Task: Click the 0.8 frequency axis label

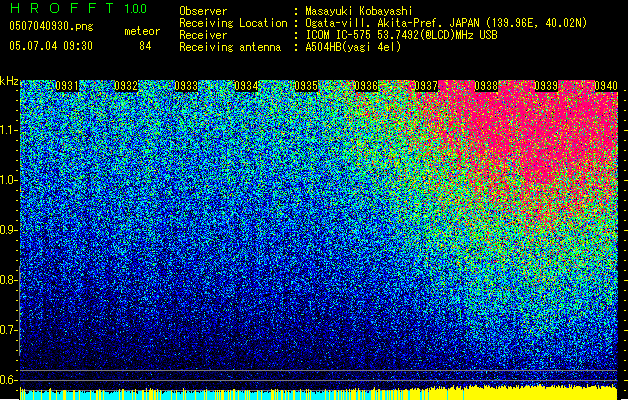Action: coord(9,280)
